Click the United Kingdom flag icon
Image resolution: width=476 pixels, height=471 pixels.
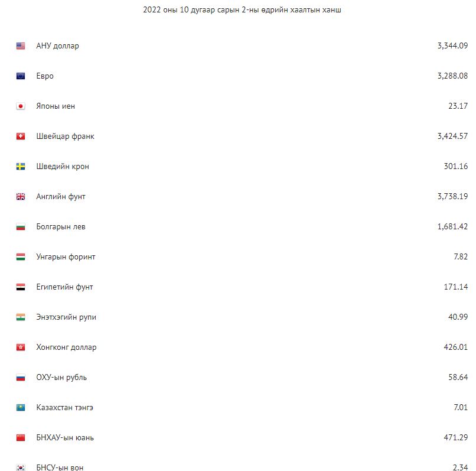coord(21,197)
